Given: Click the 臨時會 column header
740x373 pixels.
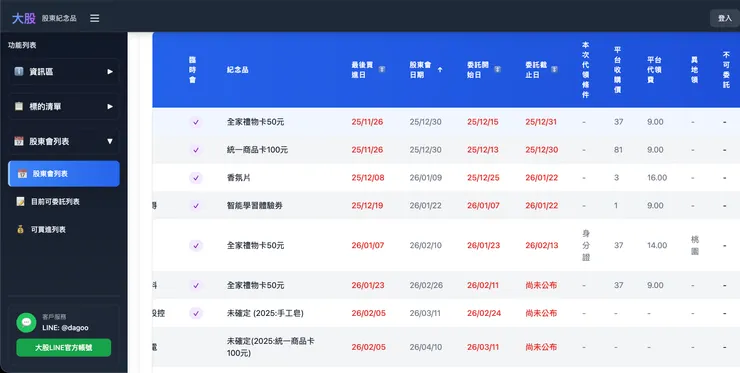Looking at the screenshot, I should tap(192, 69).
